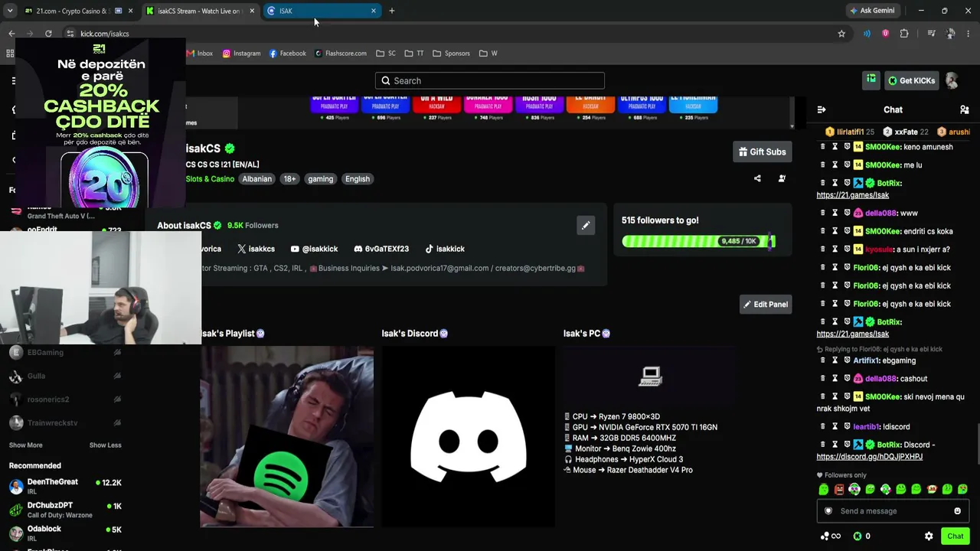Click the pencil edit icon in About isakCS
Screen dimensions: 980x551
pyautogui.click(x=586, y=226)
